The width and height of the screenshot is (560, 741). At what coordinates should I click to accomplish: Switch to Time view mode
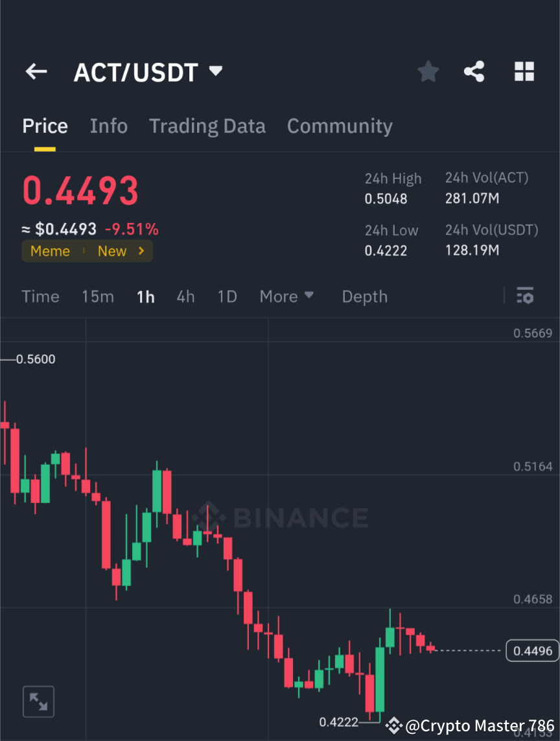click(40, 296)
